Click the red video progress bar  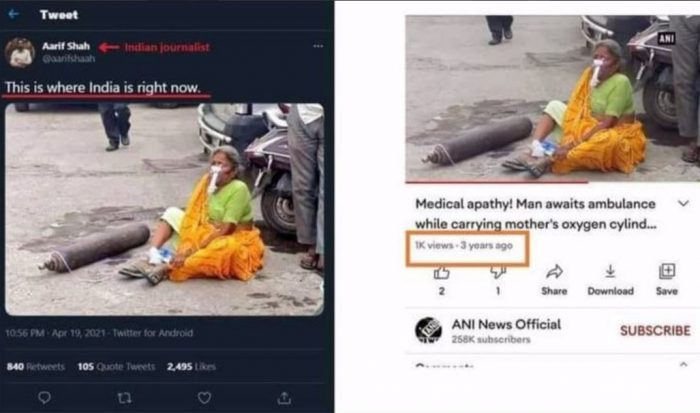pyautogui.click(x=496, y=182)
